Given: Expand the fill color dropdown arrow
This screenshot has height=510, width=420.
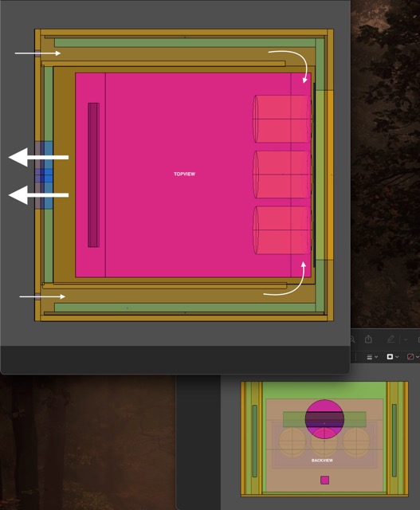Looking at the screenshot, I should tap(418, 357).
